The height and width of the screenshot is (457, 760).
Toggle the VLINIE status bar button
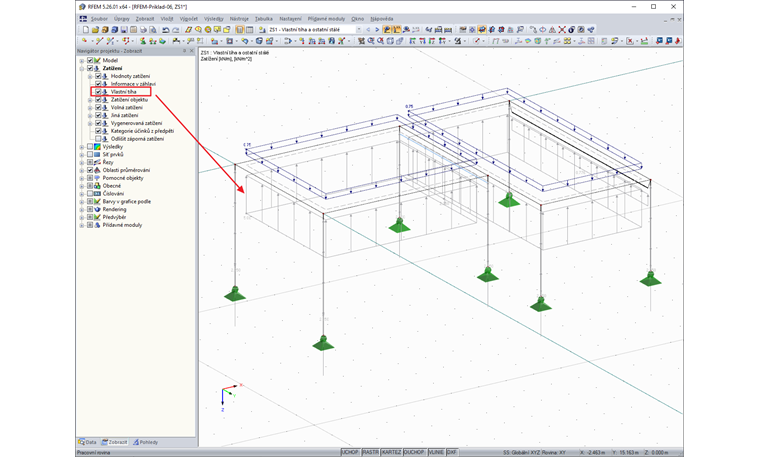436,452
